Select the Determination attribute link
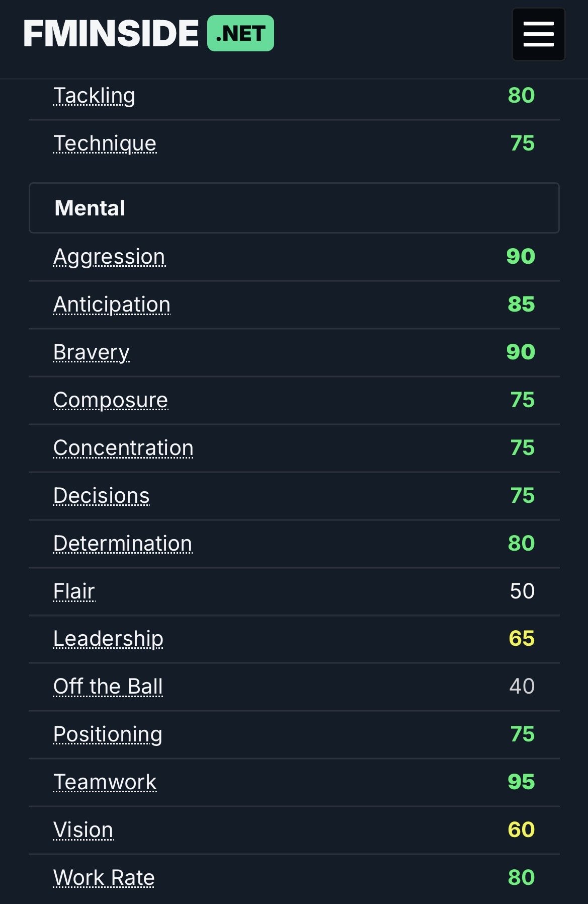This screenshot has width=588, height=904. coord(122,544)
